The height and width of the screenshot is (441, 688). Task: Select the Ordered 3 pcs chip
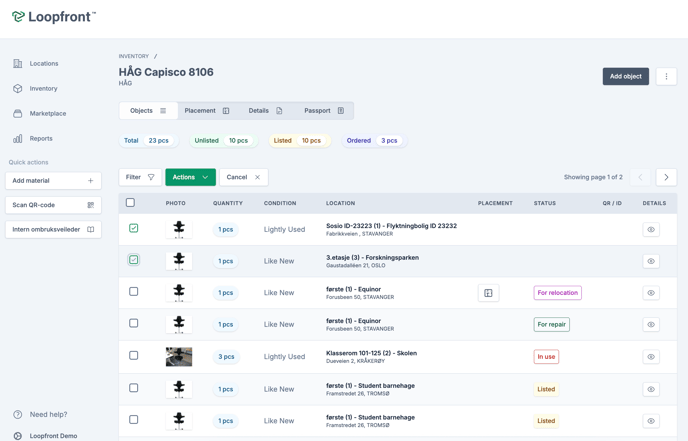(374, 141)
